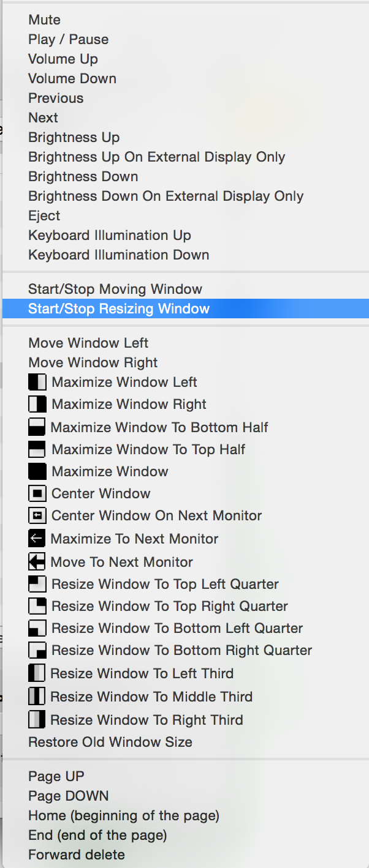Click the Maximize Window Right icon
Screen dimensions: 369x868
[37, 404]
